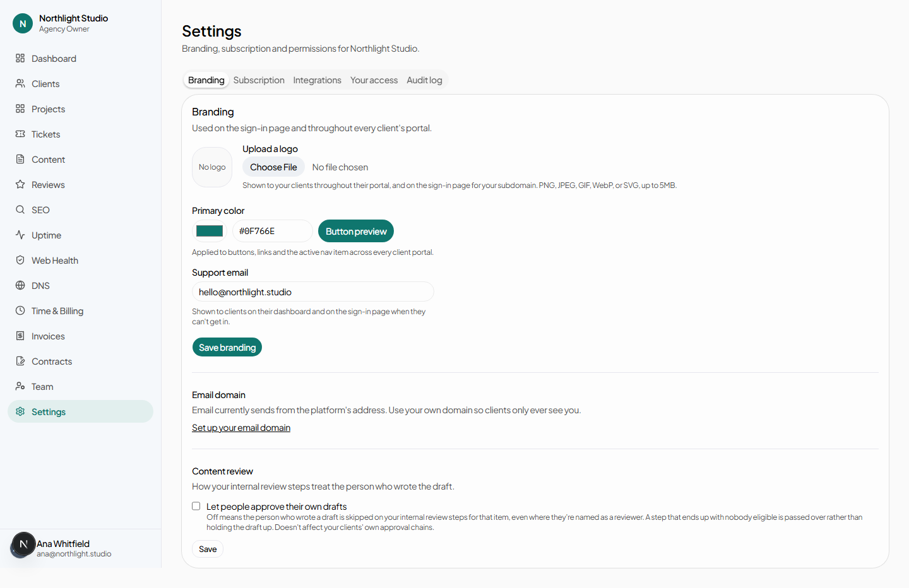Select the Branding tab

(x=206, y=80)
